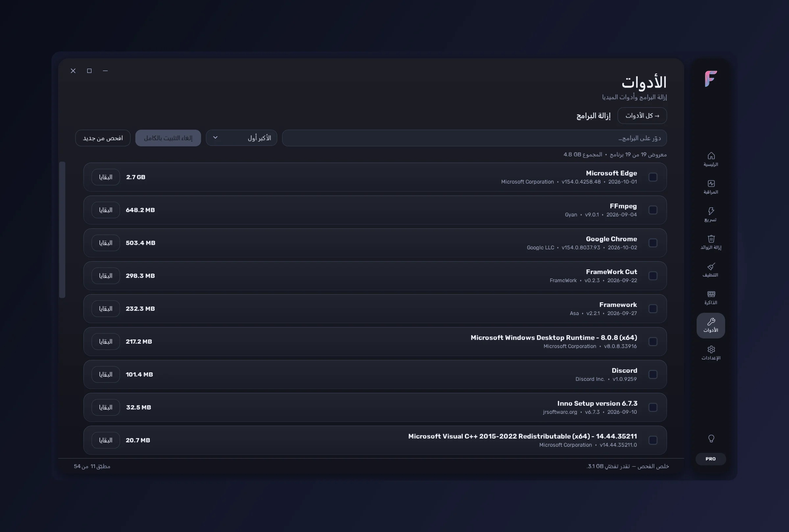789x532 pixels.
Task: Click the program list vertical scrollbar
Action: tap(62, 230)
